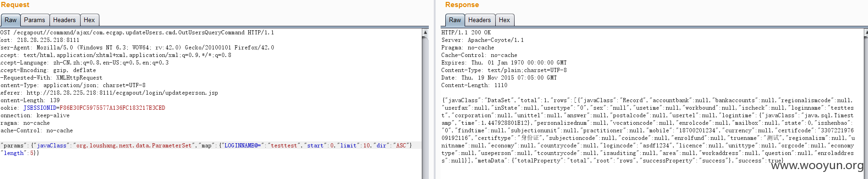Open the Request Params tab
This screenshot has height=179, width=868.
[34, 20]
